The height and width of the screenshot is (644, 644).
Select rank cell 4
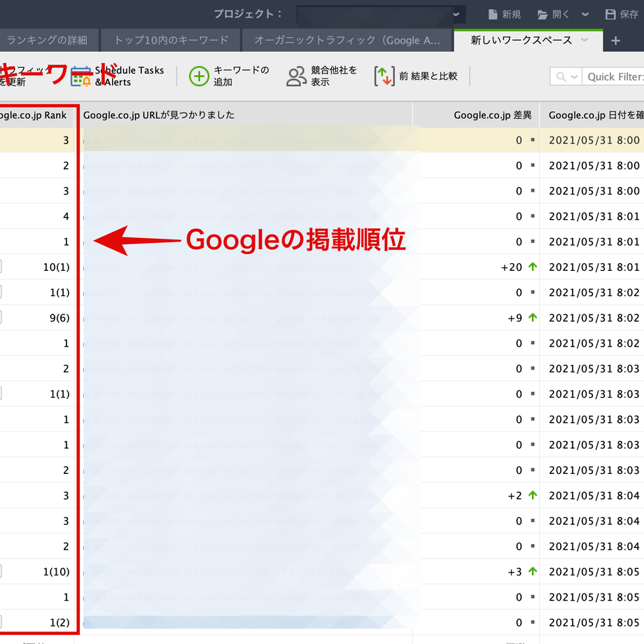pyautogui.click(x=66, y=216)
